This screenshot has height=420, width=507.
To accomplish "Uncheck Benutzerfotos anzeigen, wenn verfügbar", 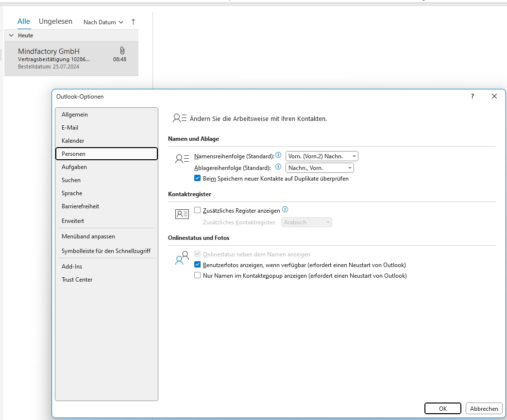I will click(197, 265).
